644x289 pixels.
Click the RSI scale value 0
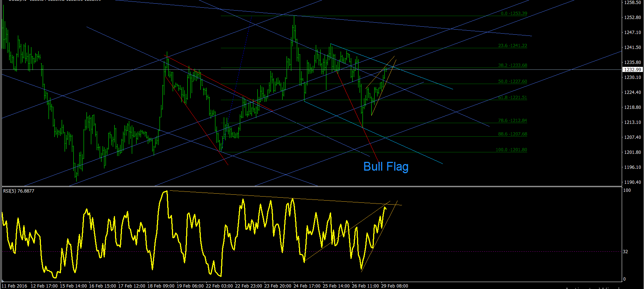click(x=624, y=279)
